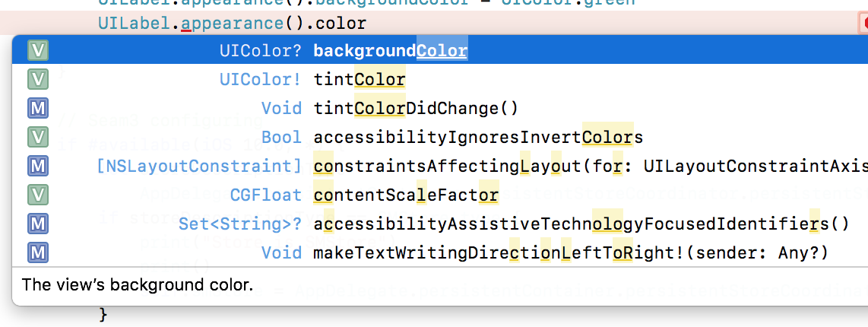Click the Set<String>? return type label
Image resolution: width=868 pixels, height=327 pixels.
point(240,224)
